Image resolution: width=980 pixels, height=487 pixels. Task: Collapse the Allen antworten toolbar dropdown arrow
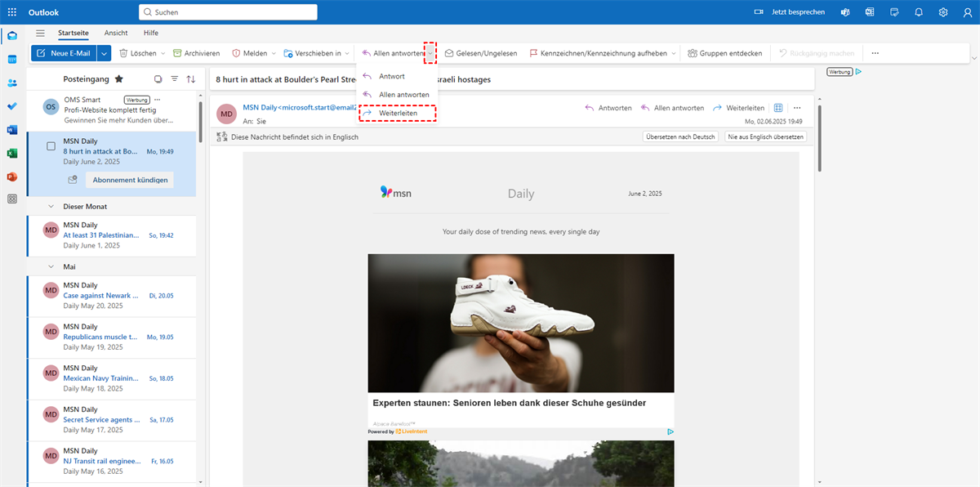pyautogui.click(x=430, y=53)
